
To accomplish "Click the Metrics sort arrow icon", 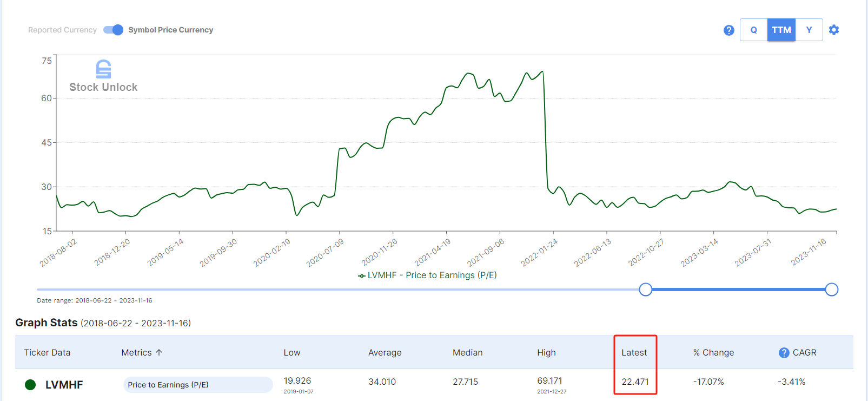I will pyautogui.click(x=159, y=352).
